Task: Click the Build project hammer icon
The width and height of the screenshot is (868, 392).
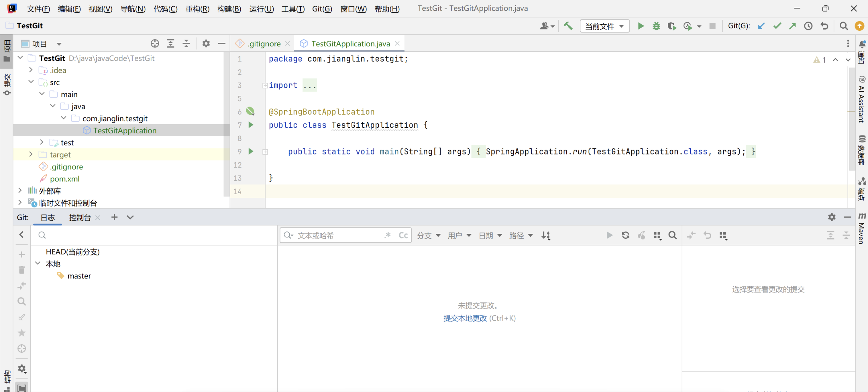Action: (568, 26)
